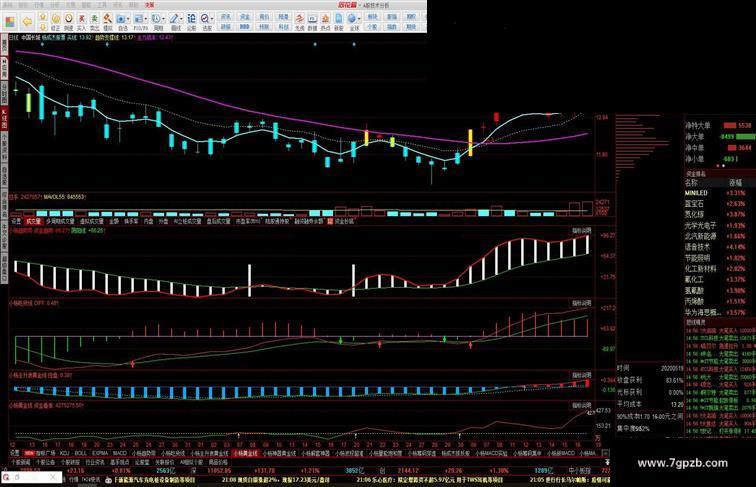This screenshot has height=487, width=756.
Task: Open the dropdown arrow beside 选股
Action: coord(213,19)
